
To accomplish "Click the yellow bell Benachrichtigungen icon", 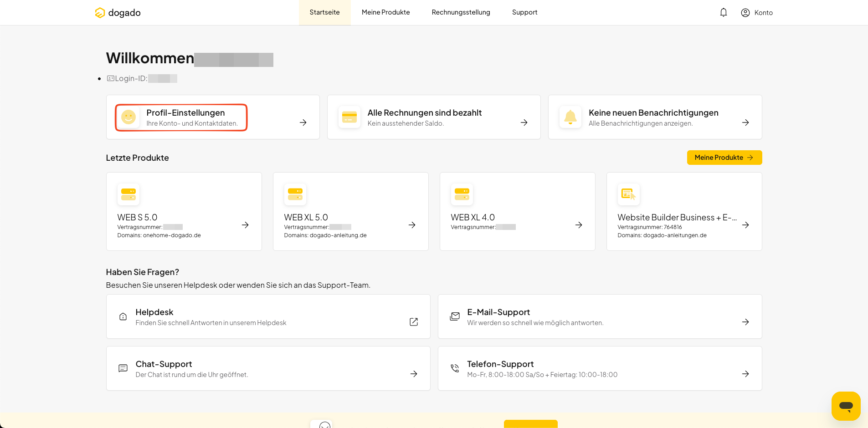I will pyautogui.click(x=570, y=117).
